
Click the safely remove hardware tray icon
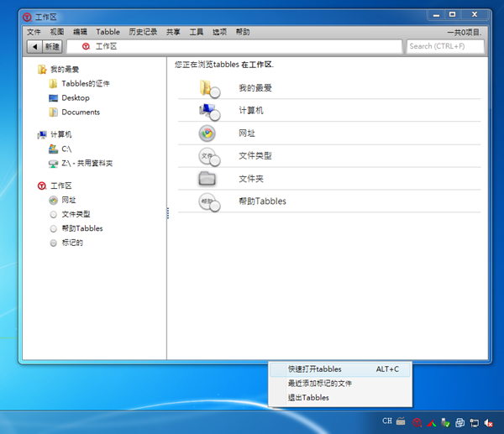[445, 422]
